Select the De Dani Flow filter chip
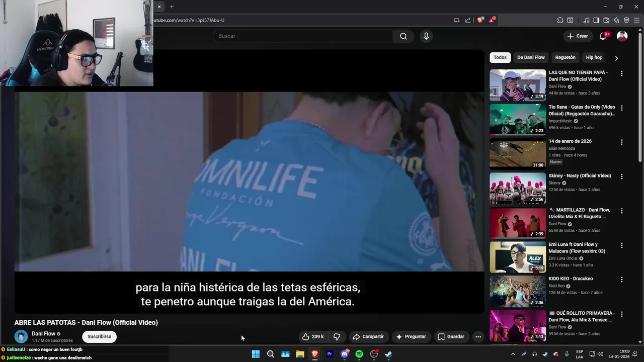Image resolution: width=644 pixels, height=362 pixels. click(531, 57)
